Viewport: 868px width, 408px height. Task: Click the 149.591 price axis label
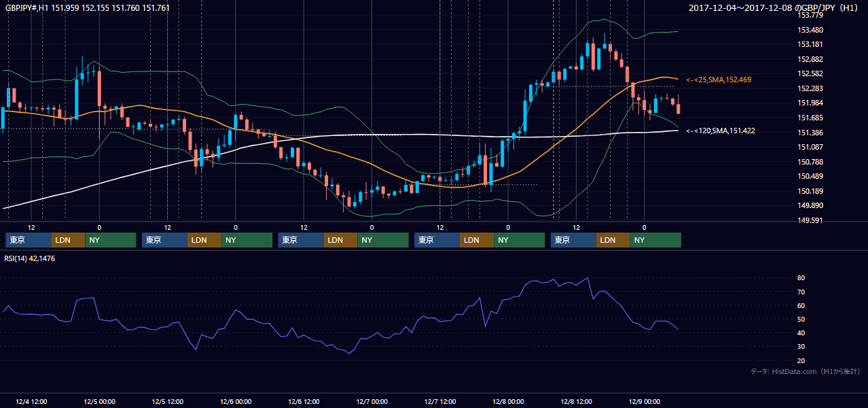(x=810, y=220)
